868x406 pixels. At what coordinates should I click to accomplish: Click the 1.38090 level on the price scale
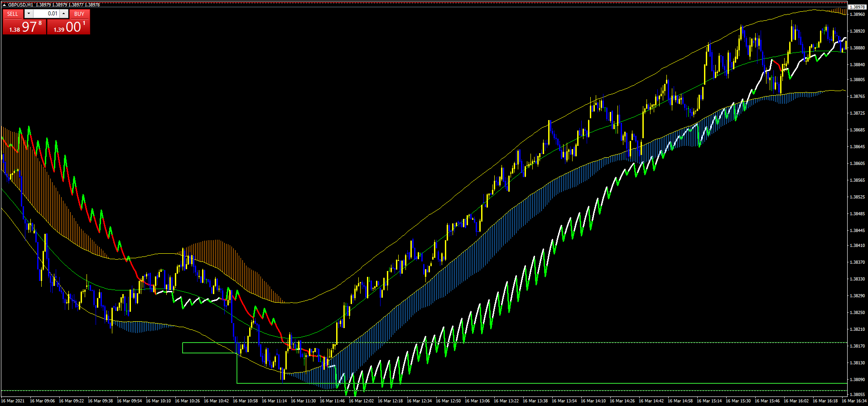pyautogui.click(x=857, y=380)
